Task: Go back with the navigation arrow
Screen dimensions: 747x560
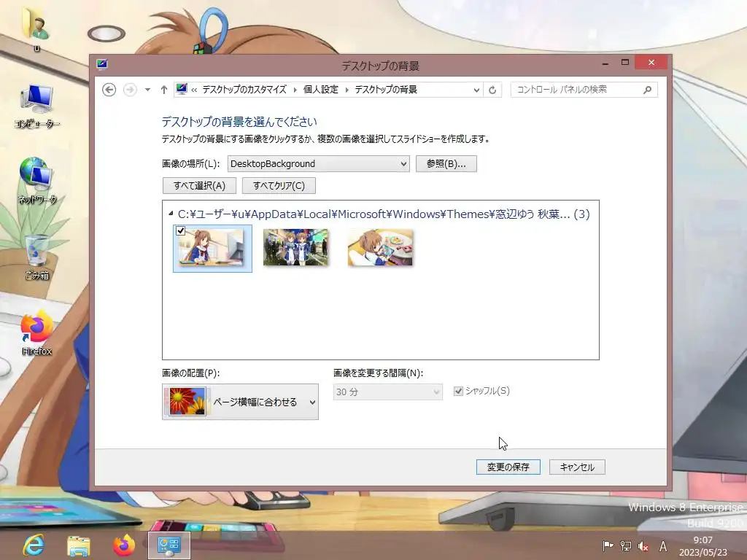Action: tap(109, 90)
